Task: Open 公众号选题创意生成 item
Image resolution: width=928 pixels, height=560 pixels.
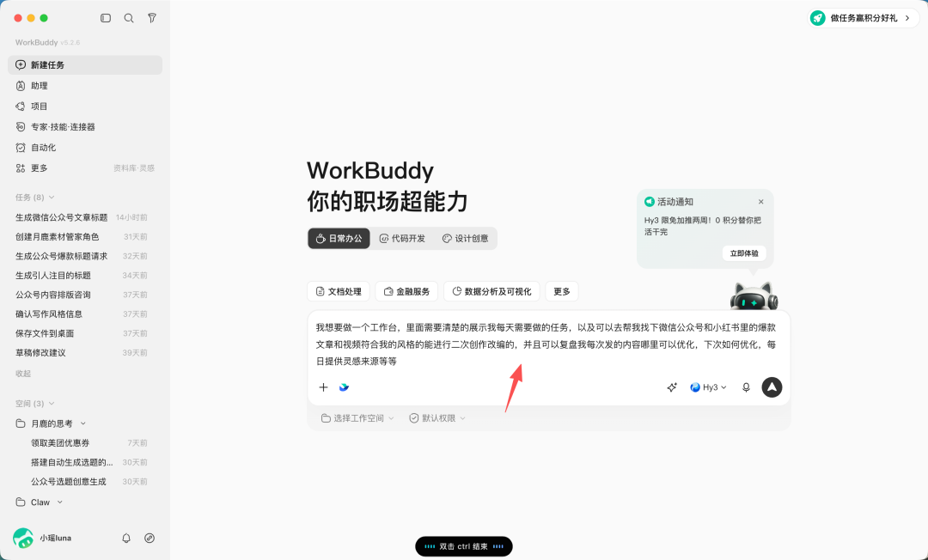Action: click(x=69, y=482)
